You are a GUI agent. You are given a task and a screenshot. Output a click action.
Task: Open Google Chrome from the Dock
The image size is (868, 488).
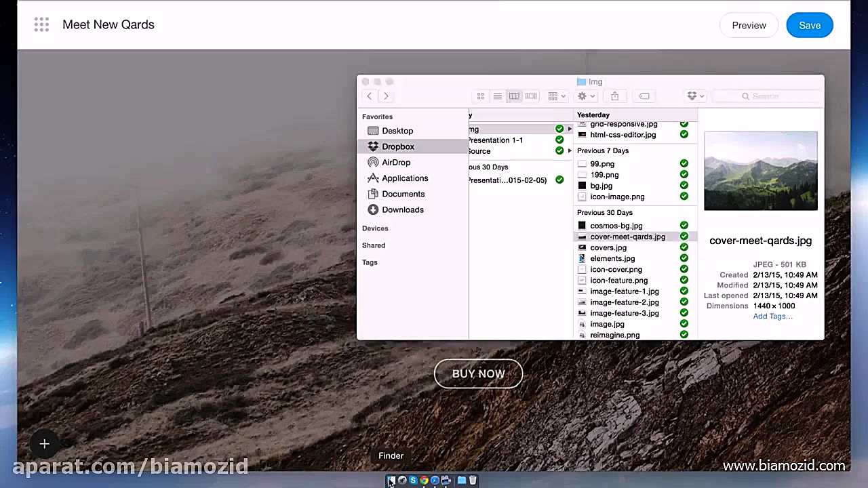(x=424, y=481)
